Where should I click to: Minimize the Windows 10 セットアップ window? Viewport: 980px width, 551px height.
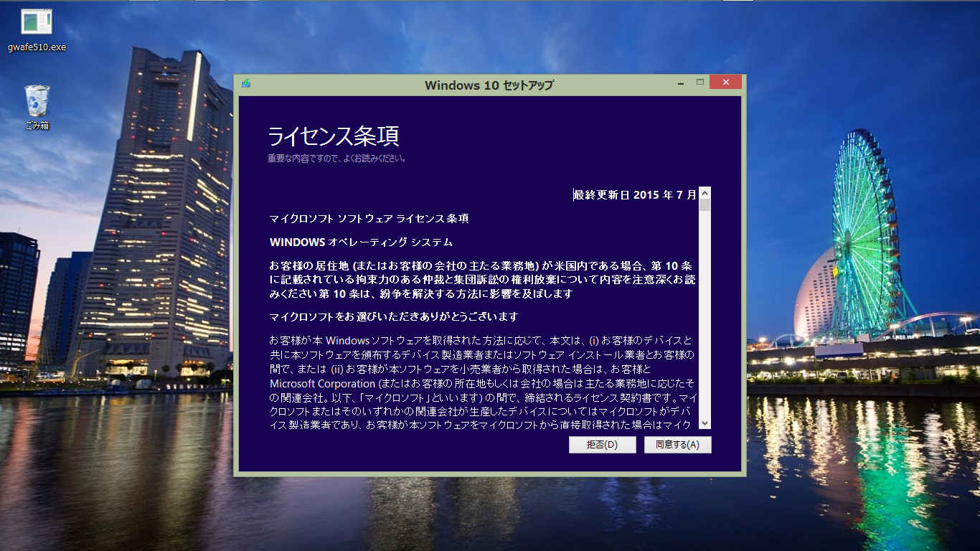coord(681,83)
